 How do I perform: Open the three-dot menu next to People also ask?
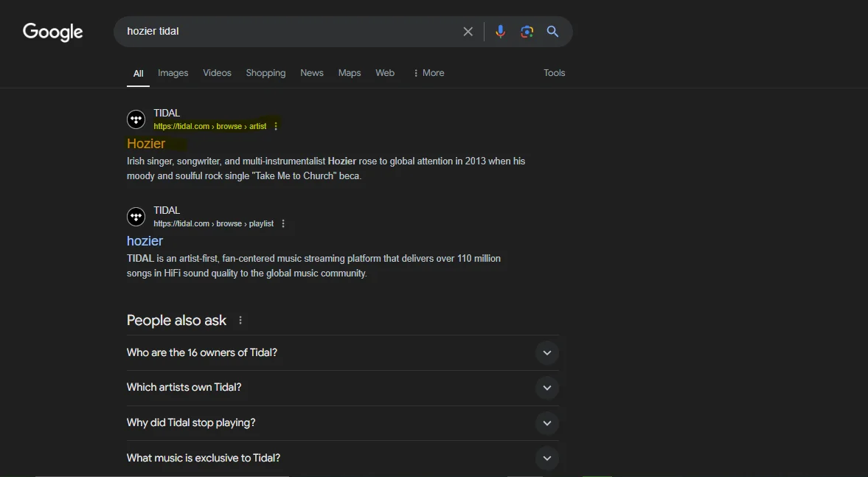pyautogui.click(x=240, y=321)
